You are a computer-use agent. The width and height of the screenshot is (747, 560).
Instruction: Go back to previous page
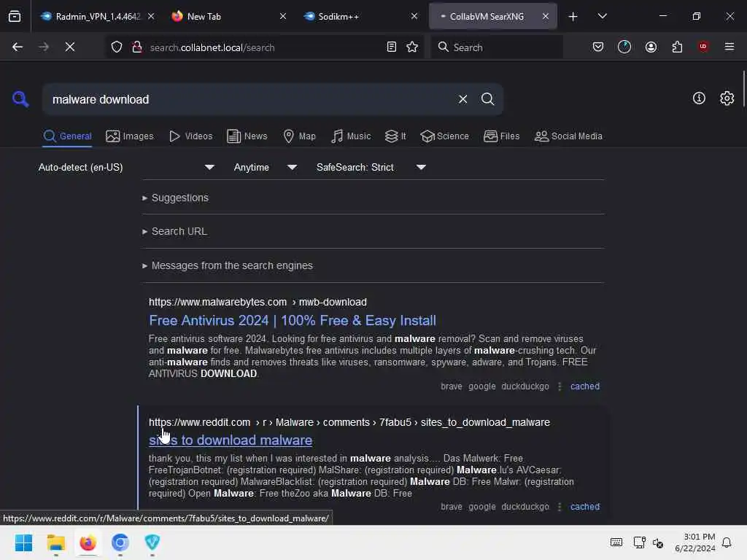tap(18, 47)
